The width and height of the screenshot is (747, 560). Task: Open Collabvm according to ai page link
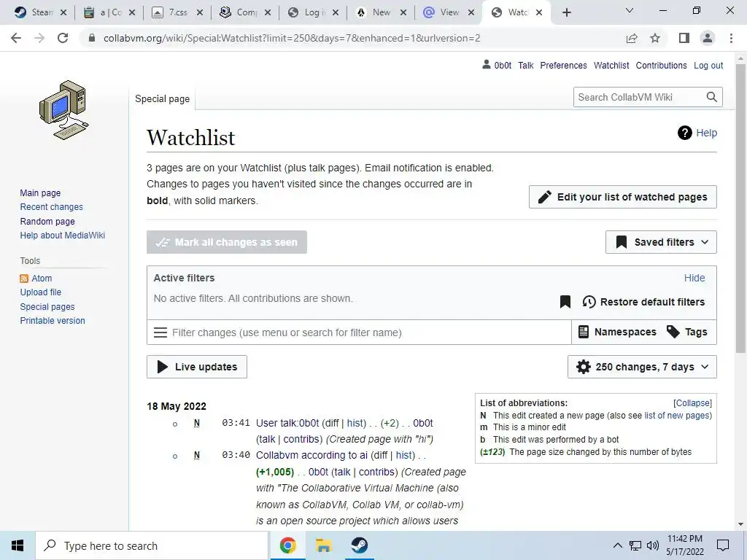point(311,455)
